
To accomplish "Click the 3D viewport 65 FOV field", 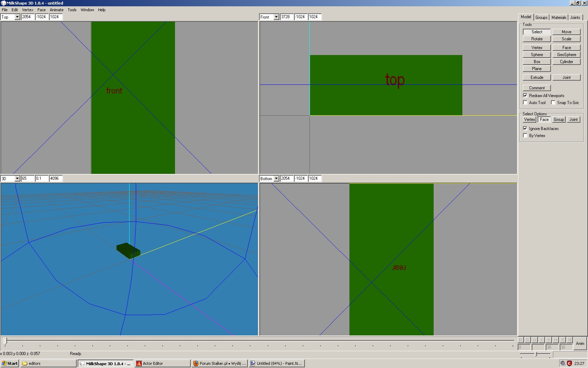I will pos(28,178).
